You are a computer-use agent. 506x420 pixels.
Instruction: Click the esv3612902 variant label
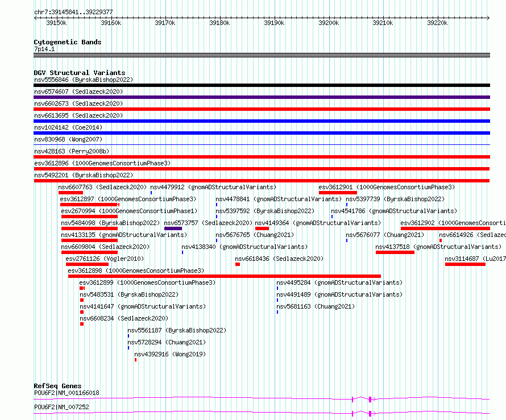coord(453,223)
